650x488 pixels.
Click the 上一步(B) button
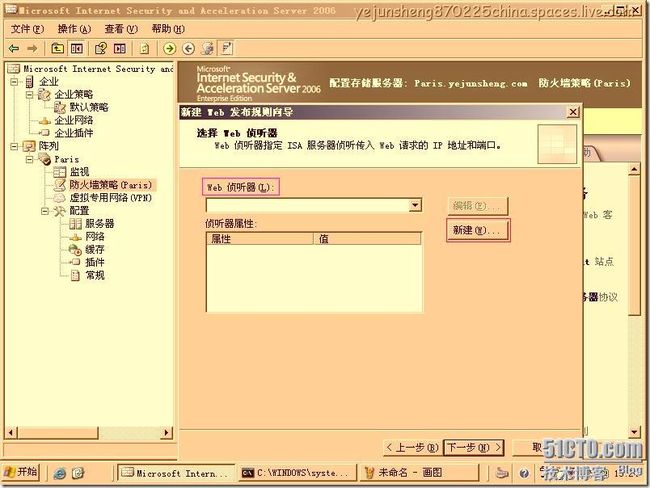pos(412,448)
